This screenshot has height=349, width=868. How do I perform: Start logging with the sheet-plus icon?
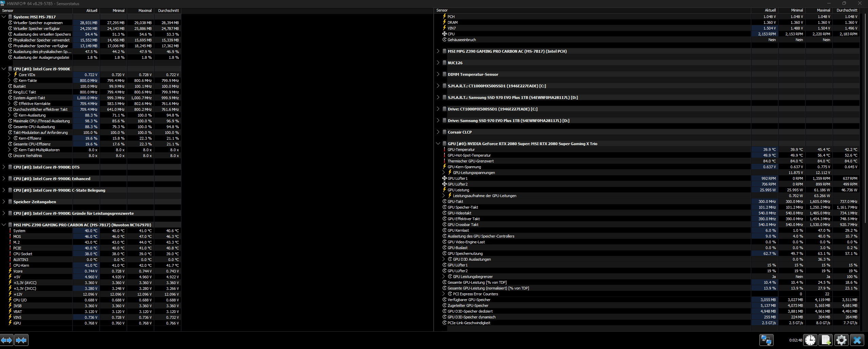pyautogui.click(x=826, y=340)
